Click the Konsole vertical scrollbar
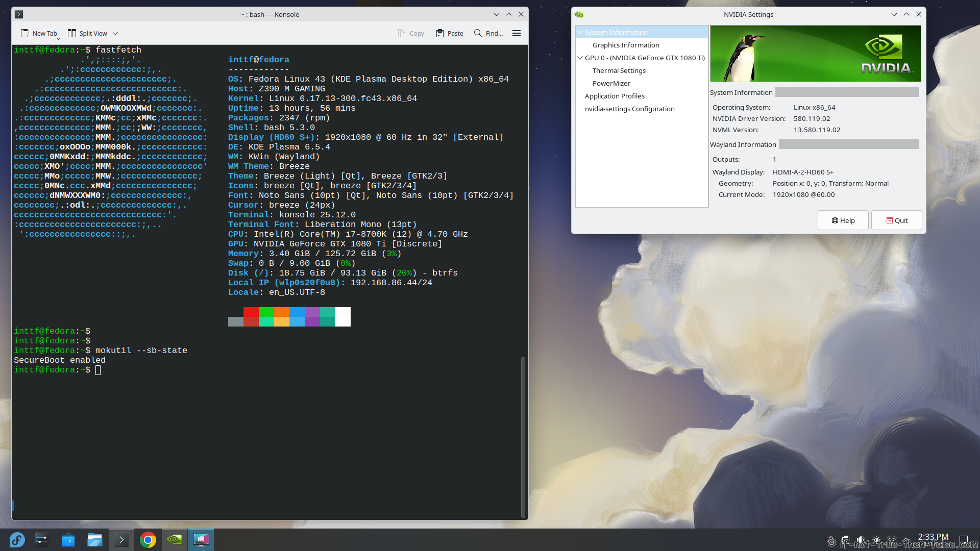This screenshot has width=980, height=551. click(x=523, y=437)
